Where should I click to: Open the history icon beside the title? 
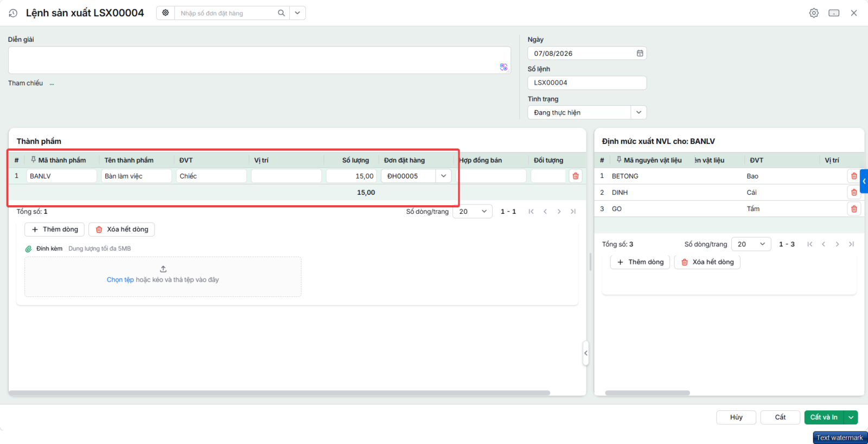[x=13, y=13]
